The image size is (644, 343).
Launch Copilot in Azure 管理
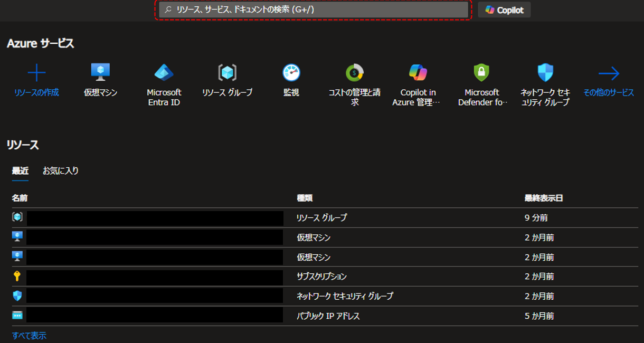pyautogui.click(x=418, y=72)
